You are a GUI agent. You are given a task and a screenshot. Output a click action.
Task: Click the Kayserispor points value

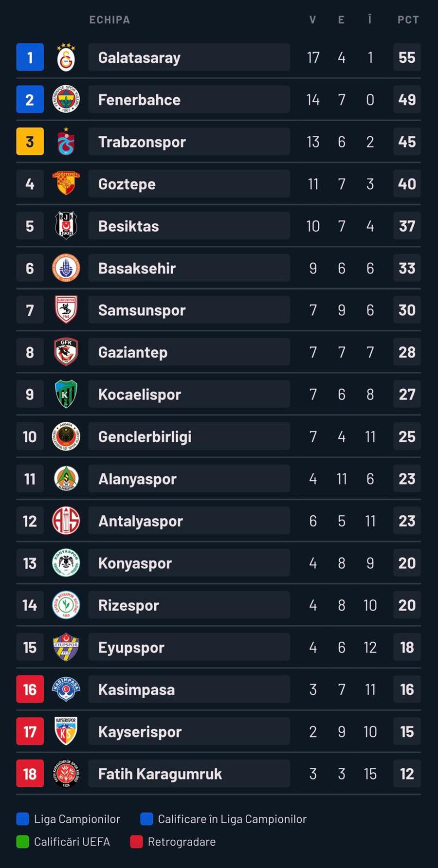pos(407,731)
